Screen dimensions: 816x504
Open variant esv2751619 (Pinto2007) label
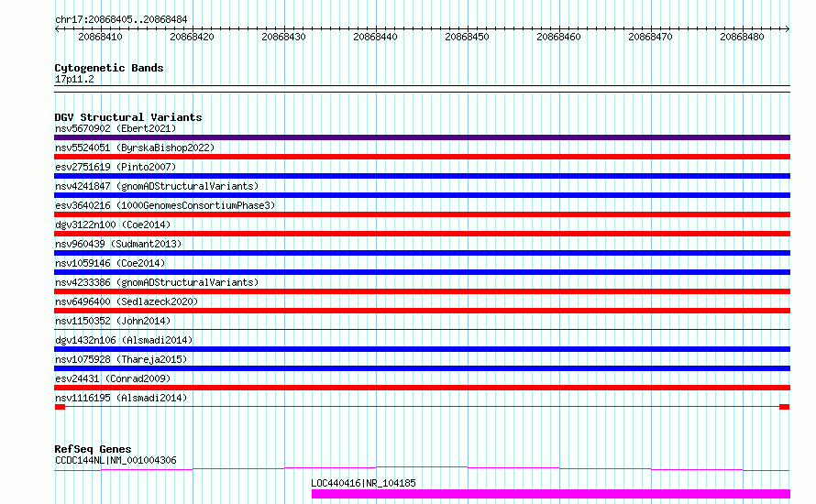click(116, 167)
